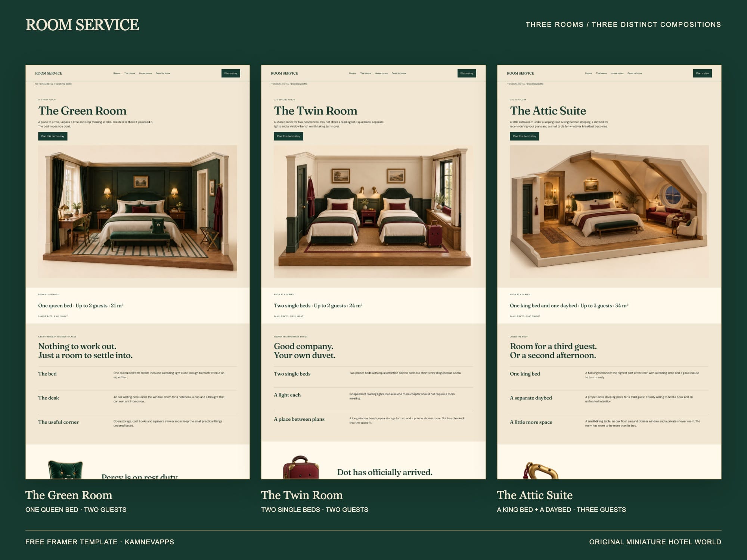Click the green velvet cushion Percy illustration
The image size is (747, 560).
point(65,470)
